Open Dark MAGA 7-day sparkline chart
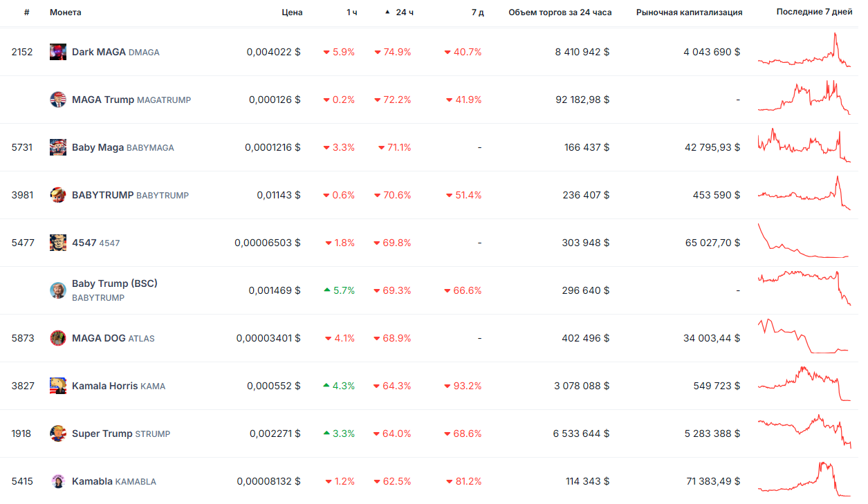 (804, 50)
